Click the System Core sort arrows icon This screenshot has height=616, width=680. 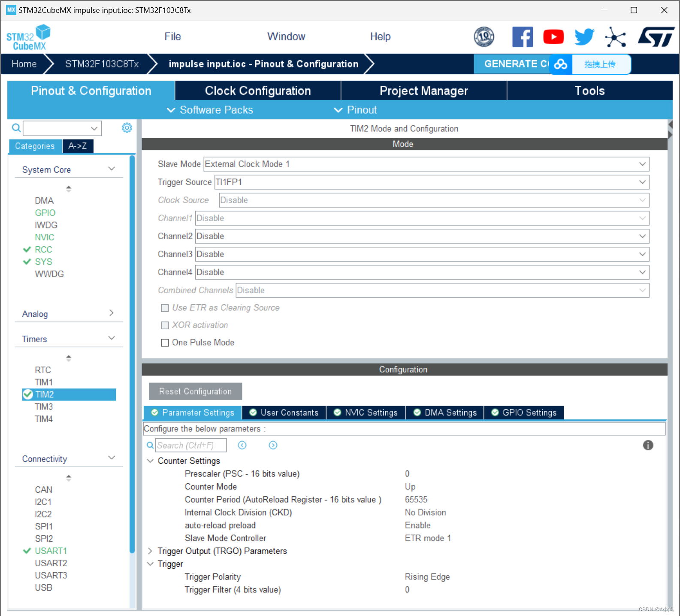point(69,188)
